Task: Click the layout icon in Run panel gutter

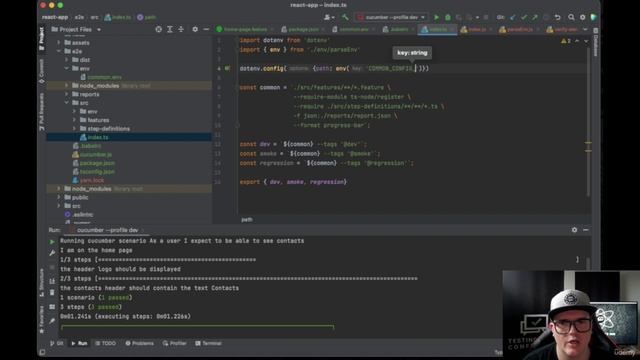Action: point(52,307)
